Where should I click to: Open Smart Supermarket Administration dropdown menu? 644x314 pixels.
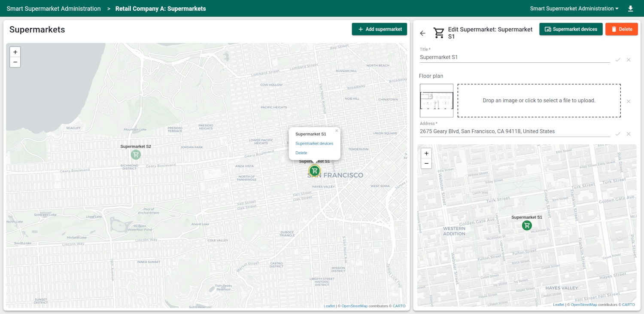pos(574,9)
